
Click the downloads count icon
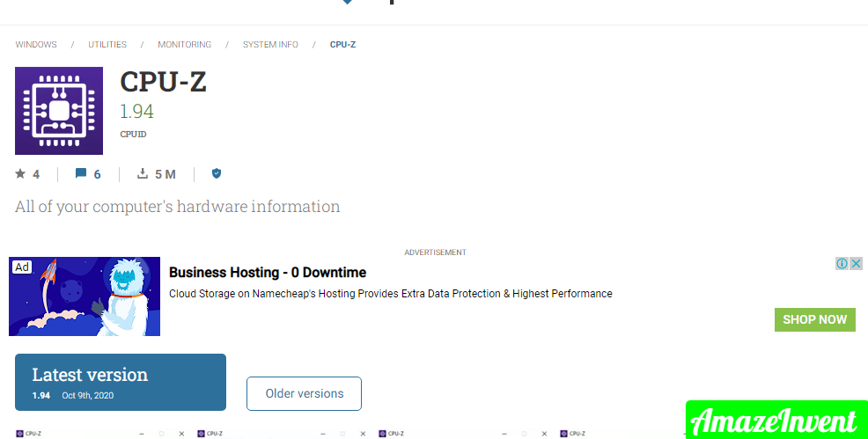click(x=143, y=173)
